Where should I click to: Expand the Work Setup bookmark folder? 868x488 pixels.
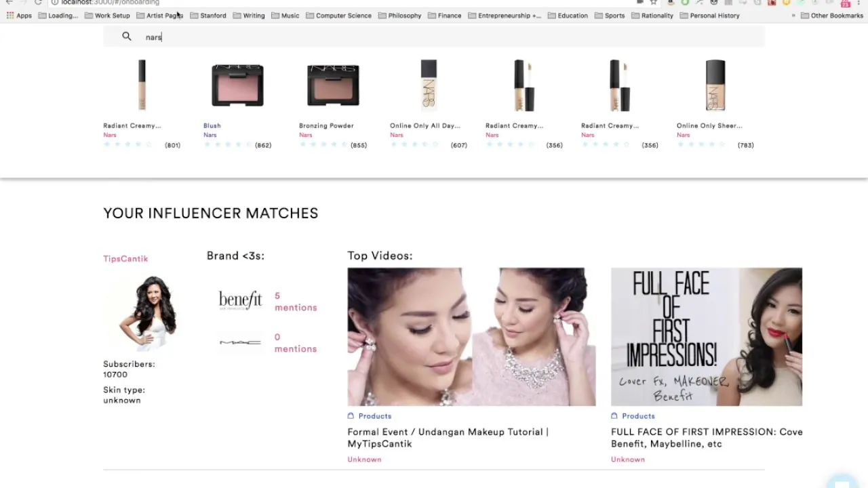pos(107,16)
